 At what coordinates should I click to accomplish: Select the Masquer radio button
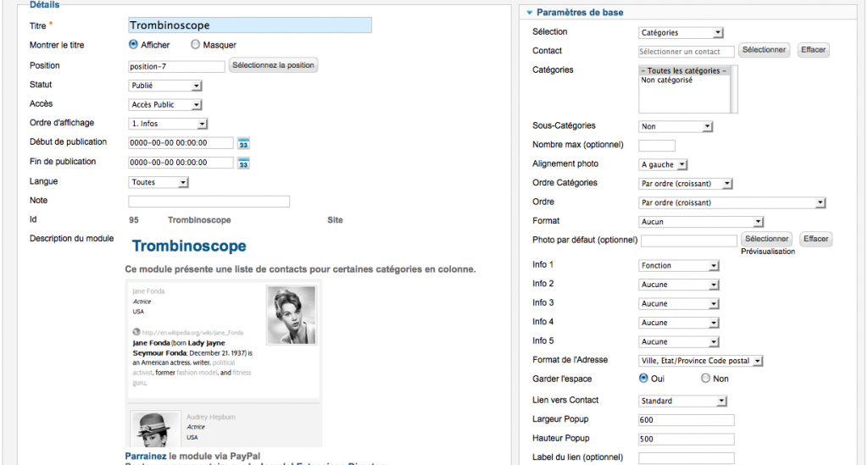click(196, 45)
